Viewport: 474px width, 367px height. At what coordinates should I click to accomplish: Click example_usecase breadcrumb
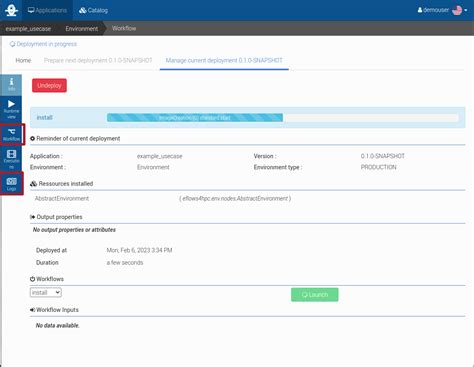point(28,29)
